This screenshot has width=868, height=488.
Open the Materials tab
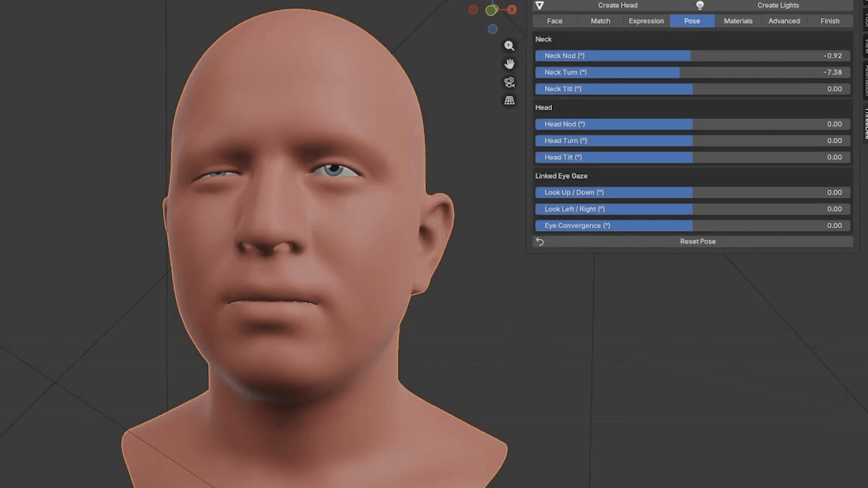click(x=738, y=21)
